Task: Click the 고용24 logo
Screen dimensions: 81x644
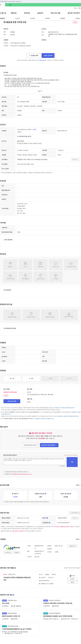Action: point(3,13)
